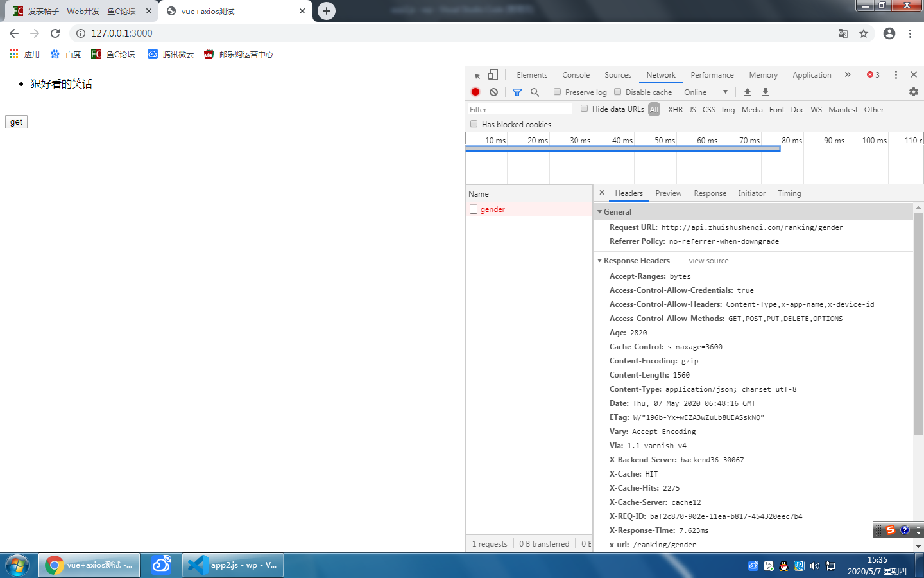Open the Apps bookmark shortcut
Screen dimensions: 924x578
click(24, 54)
